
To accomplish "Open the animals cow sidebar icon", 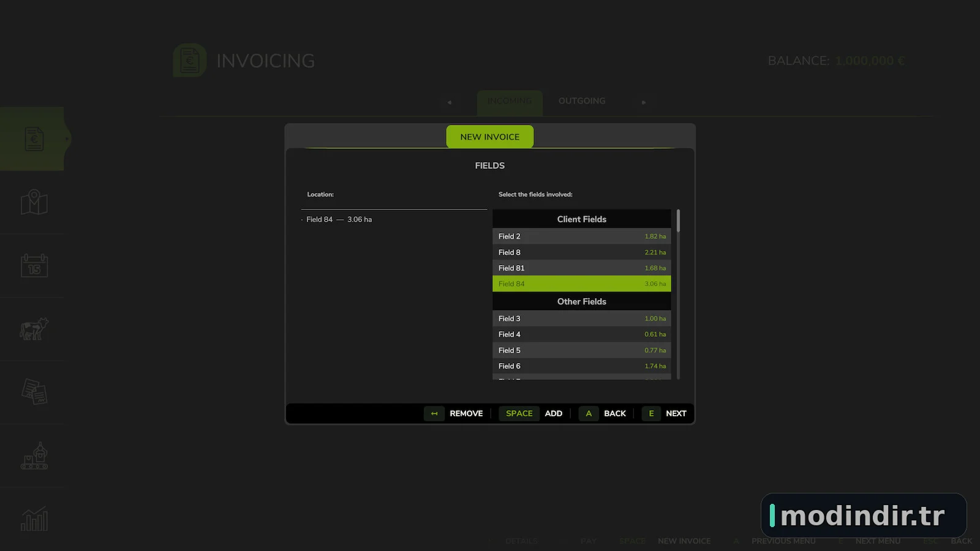I will click(34, 329).
